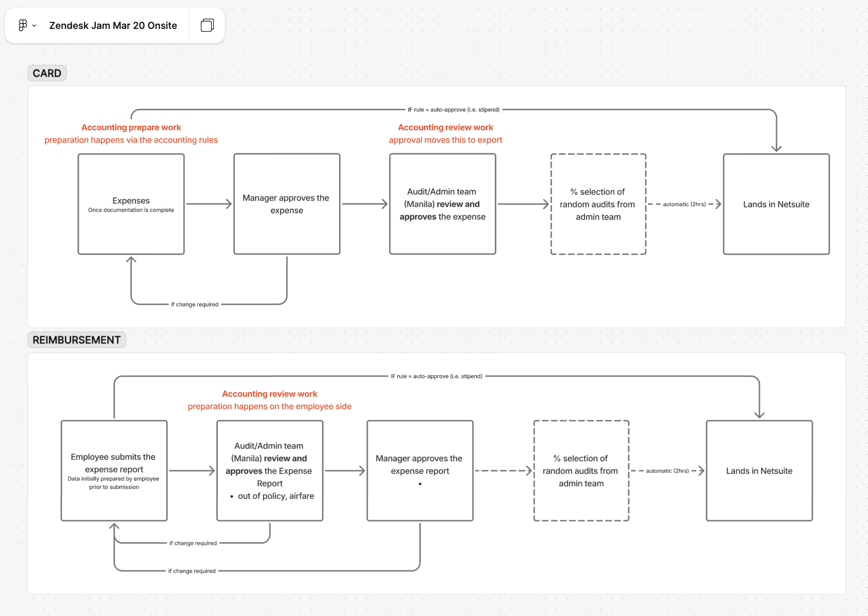The image size is (868, 616).
Task: Select 'Employee submits the expense report' box
Action: point(114,470)
